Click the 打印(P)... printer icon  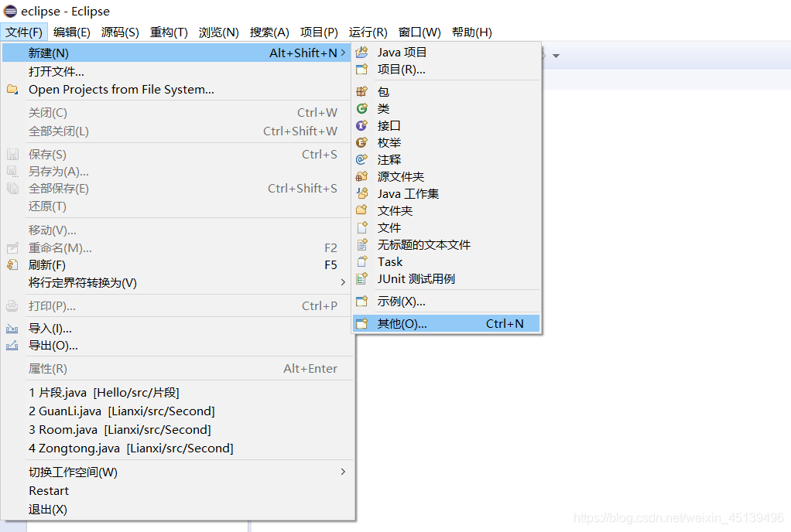tap(12, 305)
